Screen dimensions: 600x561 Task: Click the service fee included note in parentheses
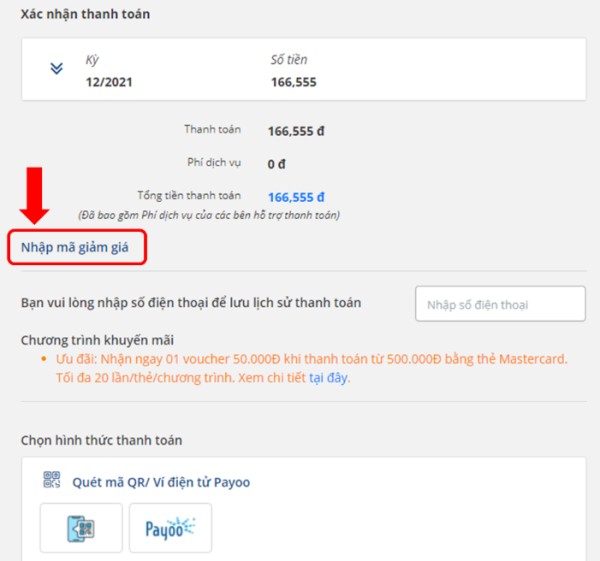[x=209, y=215]
